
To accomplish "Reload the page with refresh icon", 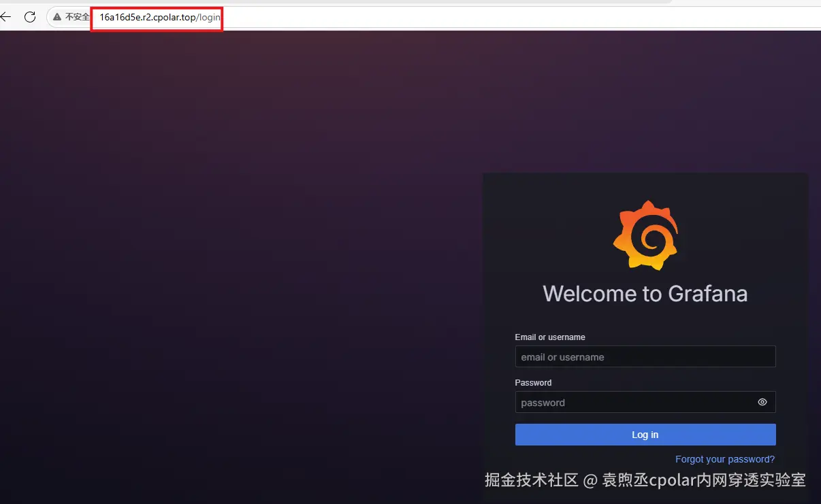I will click(30, 16).
